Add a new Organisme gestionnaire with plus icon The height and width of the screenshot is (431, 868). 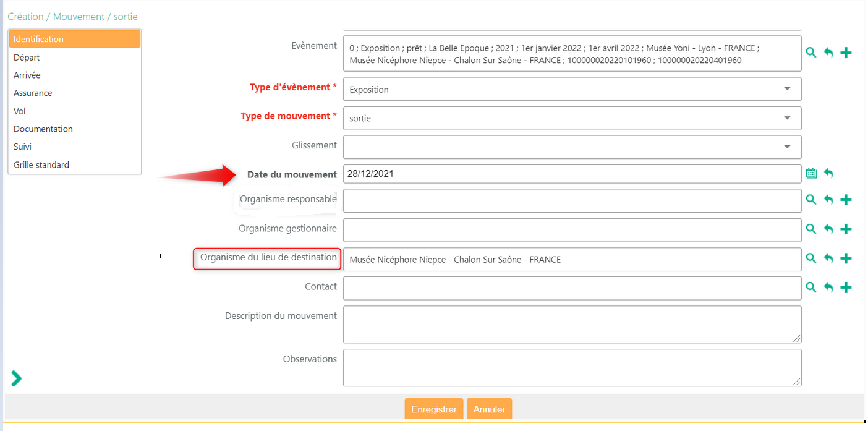click(x=846, y=229)
